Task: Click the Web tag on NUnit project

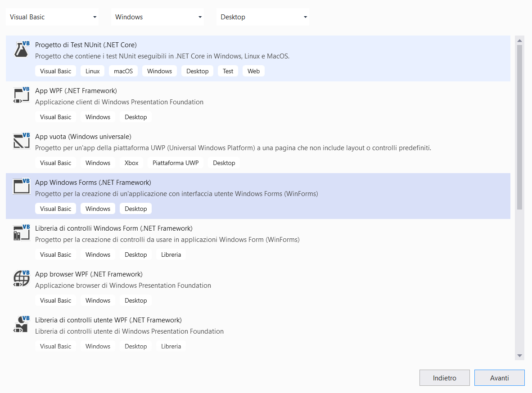Action: point(253,71)
